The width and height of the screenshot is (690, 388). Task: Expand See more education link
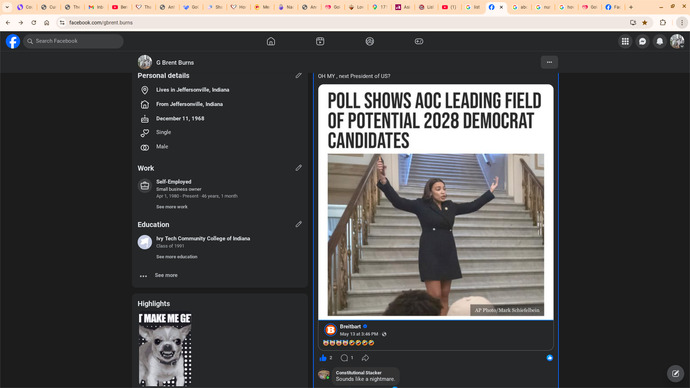(x=176, y=257)
